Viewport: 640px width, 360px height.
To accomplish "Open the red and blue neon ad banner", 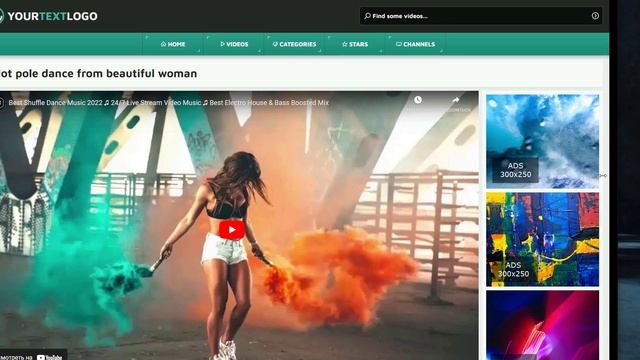I will [542, 325].
